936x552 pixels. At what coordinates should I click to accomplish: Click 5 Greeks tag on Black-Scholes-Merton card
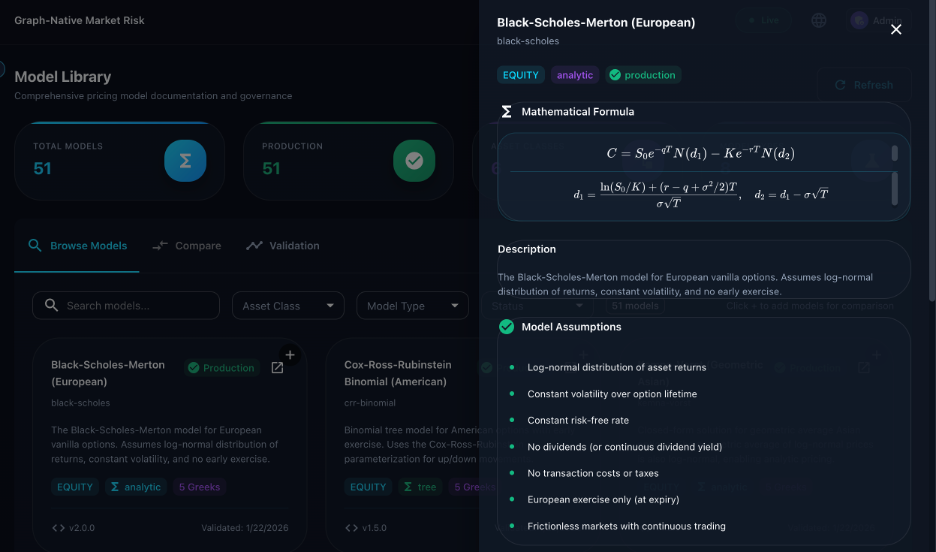pyautogui.click(x=199, y=487)
